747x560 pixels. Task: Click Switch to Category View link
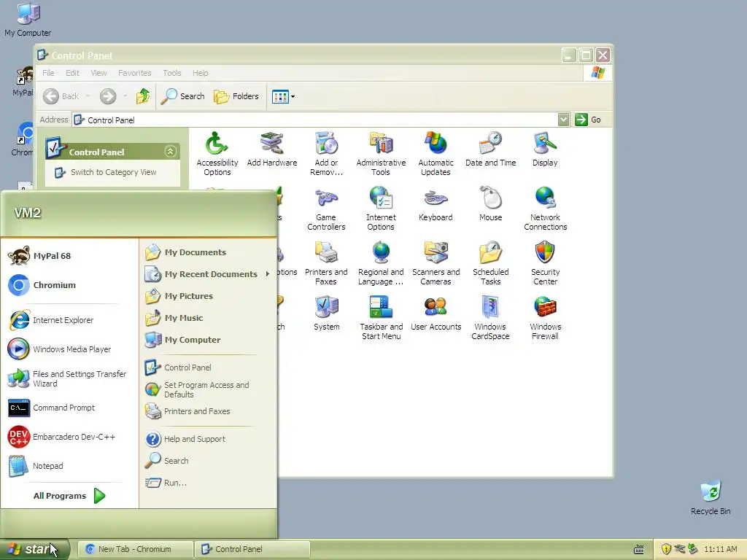(113, 172)
